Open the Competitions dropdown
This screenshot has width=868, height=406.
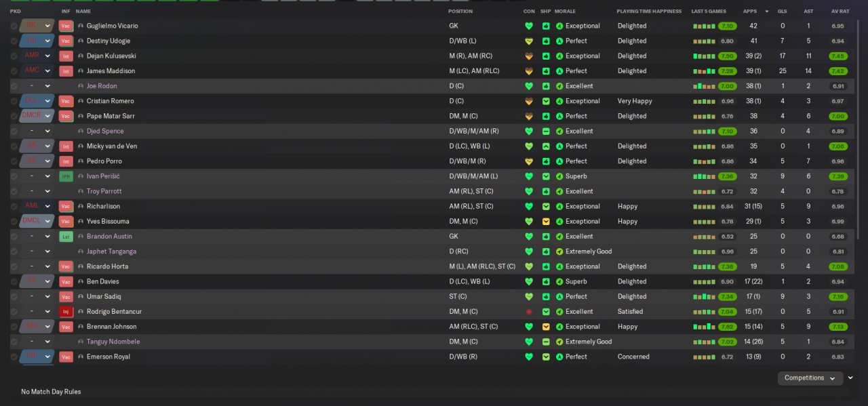pos(810,378)
